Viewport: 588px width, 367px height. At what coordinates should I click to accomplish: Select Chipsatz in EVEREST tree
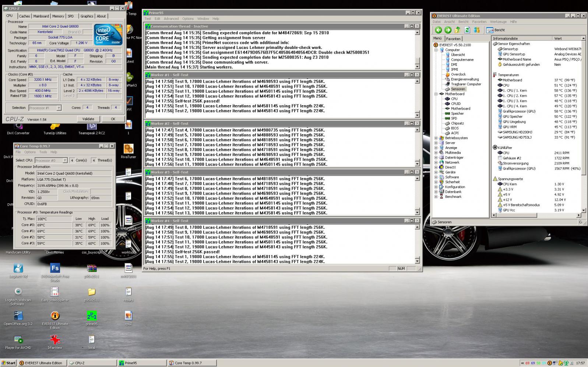pos(457,123)
